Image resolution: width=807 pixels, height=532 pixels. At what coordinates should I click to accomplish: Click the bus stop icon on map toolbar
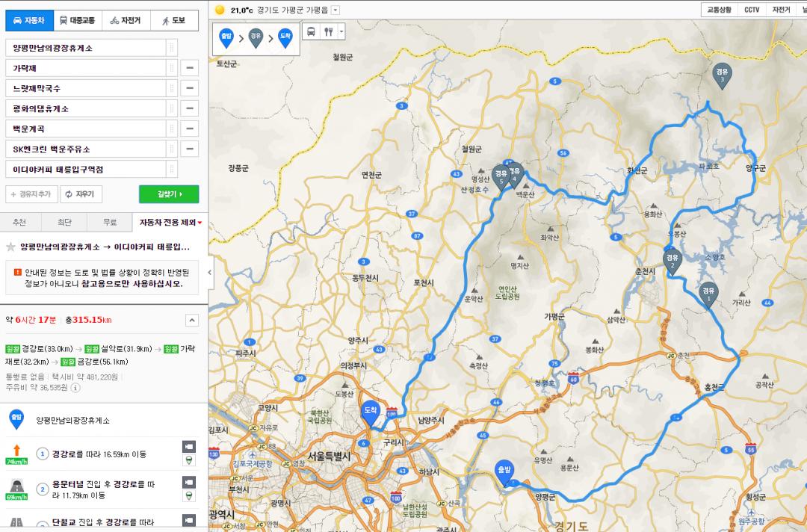tap(312, 31)
